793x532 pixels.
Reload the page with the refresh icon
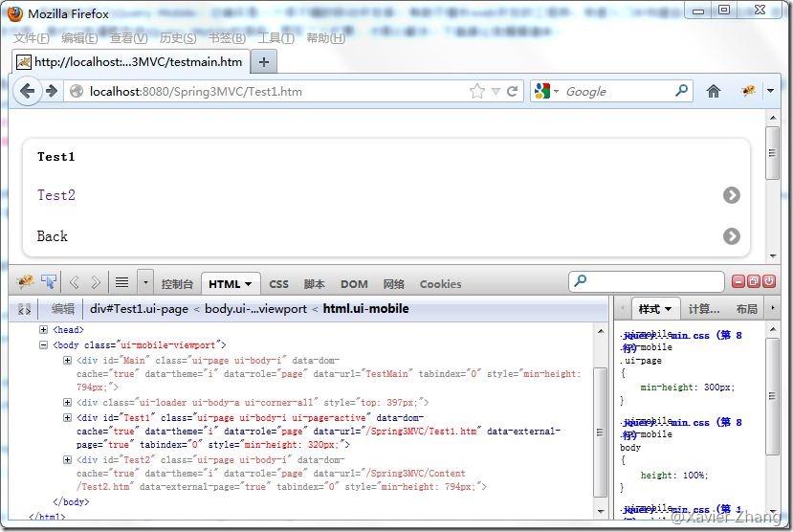(513, 92)
